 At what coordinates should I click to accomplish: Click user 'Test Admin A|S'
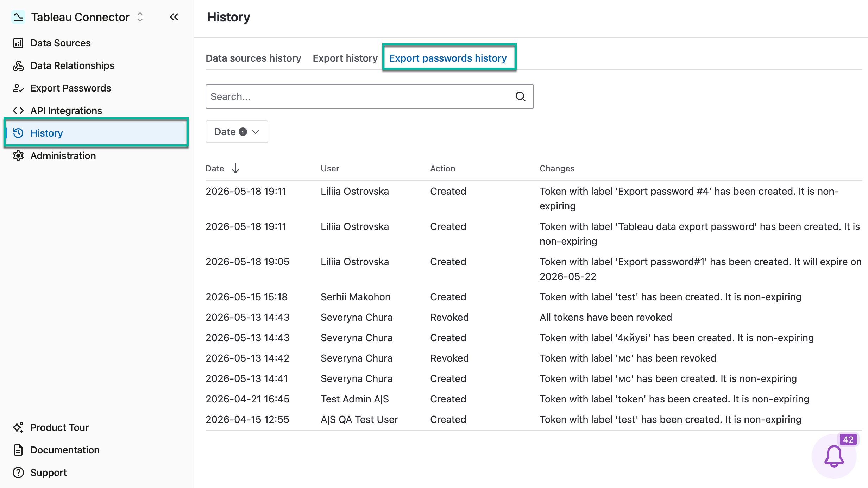[355, 399]
